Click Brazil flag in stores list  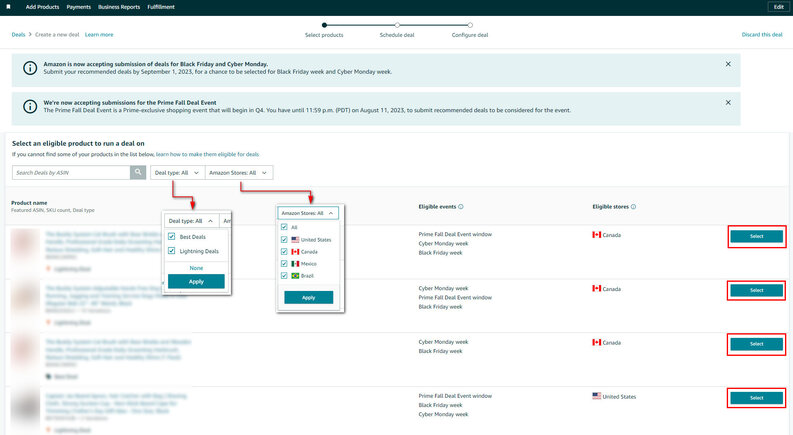[295, 276]
